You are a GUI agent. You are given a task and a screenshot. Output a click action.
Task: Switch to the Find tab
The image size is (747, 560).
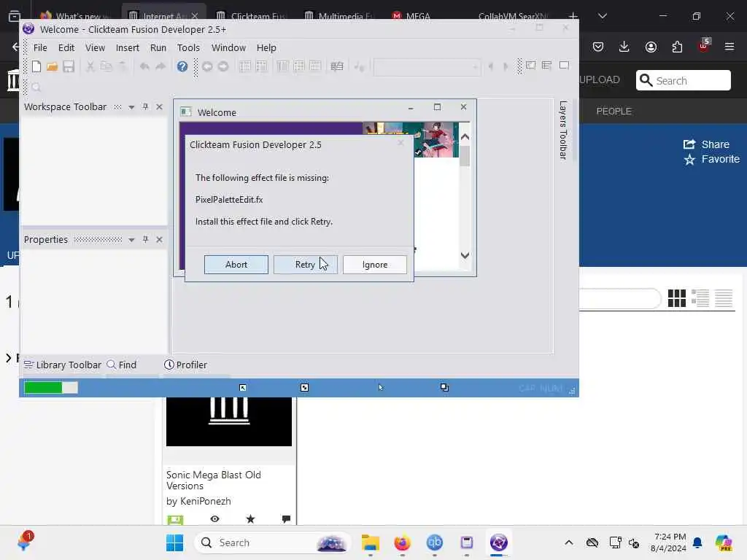pos(122,365)
